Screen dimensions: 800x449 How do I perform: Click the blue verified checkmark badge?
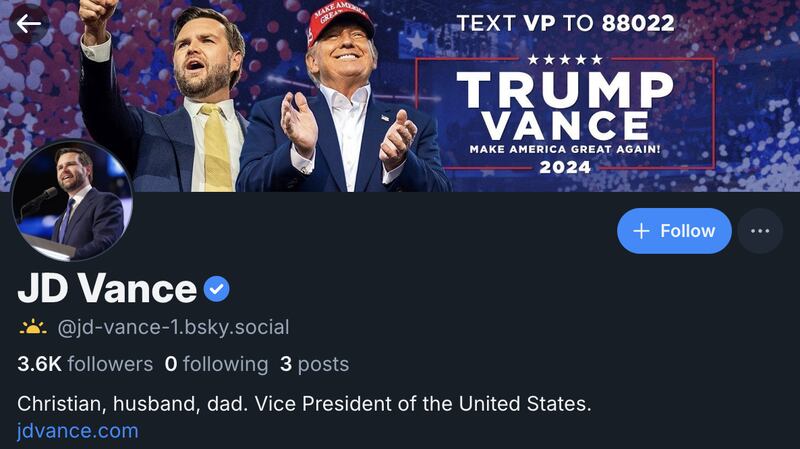pyautogui.click(x=217, y=290)
